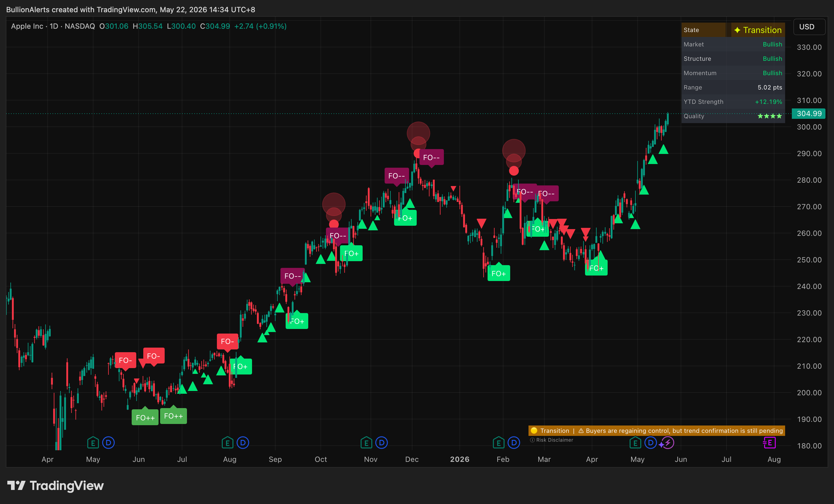
Task: Open the earnings E icon above Nov label
Action: point(366,442)
